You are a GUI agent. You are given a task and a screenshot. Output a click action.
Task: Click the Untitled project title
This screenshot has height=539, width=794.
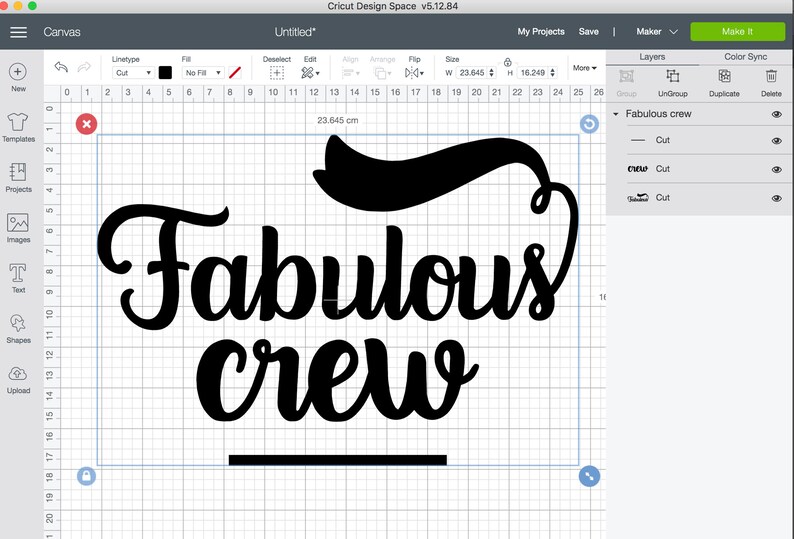(295, 32)
